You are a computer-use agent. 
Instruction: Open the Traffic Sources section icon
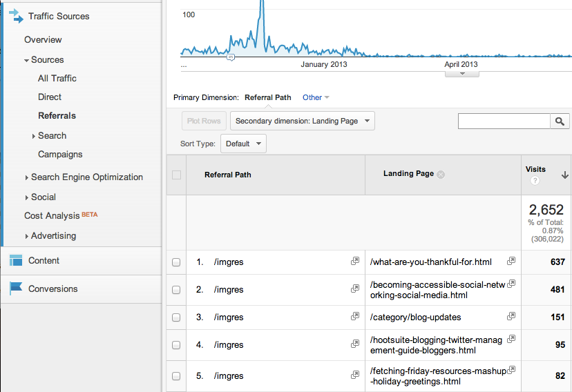click(x=16, y=17)
